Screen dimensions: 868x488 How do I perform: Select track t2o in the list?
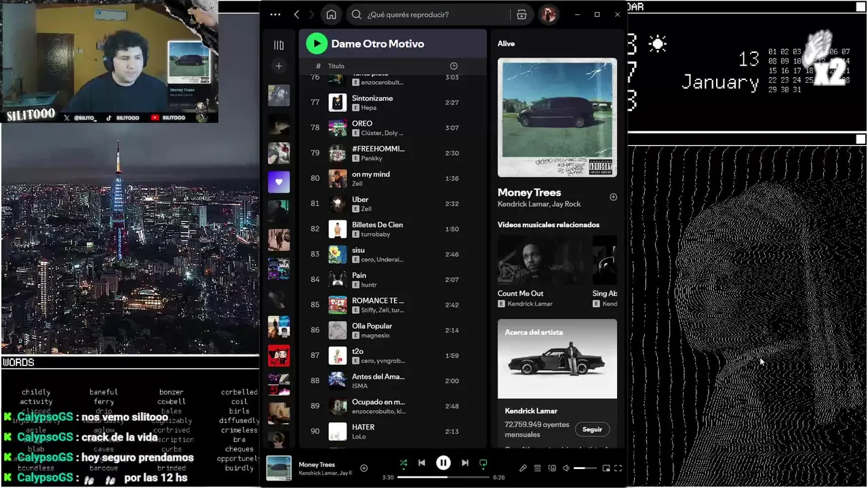[393, 355]
